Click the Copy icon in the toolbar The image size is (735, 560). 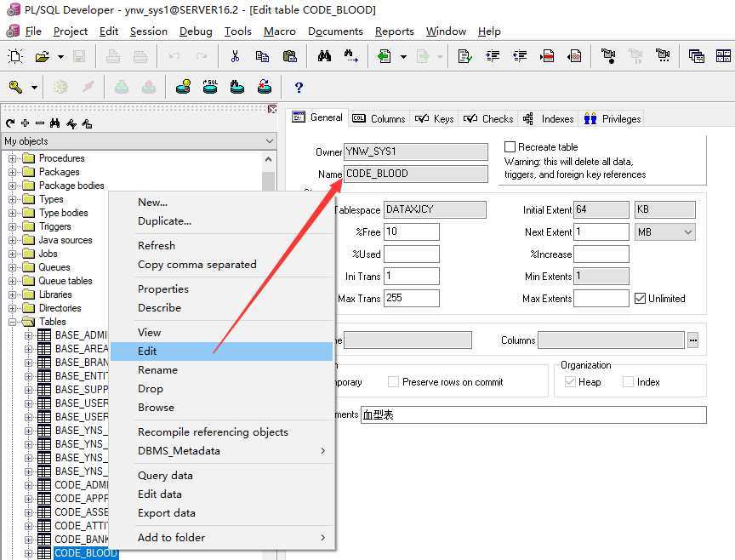pyautogui.click(x=263, y=56)
